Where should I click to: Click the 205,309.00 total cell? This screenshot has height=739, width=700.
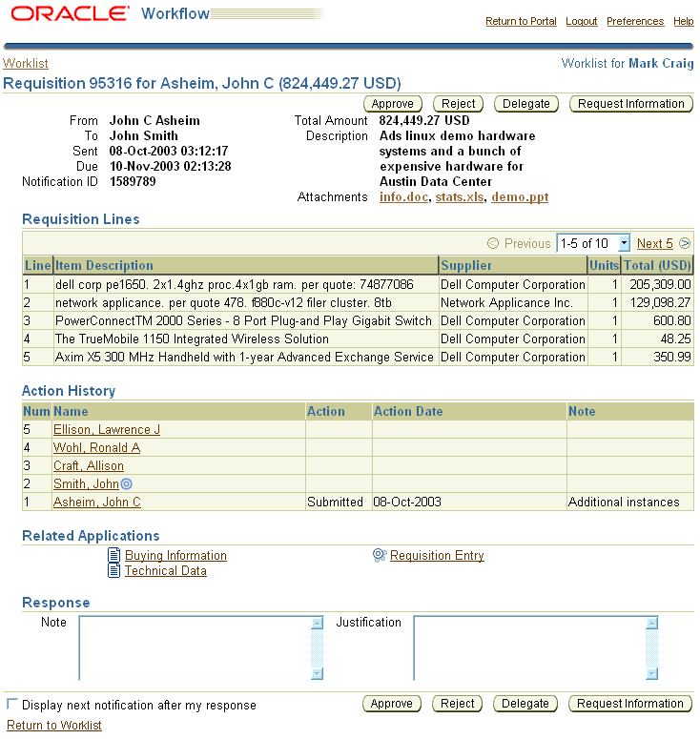pos(658,285)
